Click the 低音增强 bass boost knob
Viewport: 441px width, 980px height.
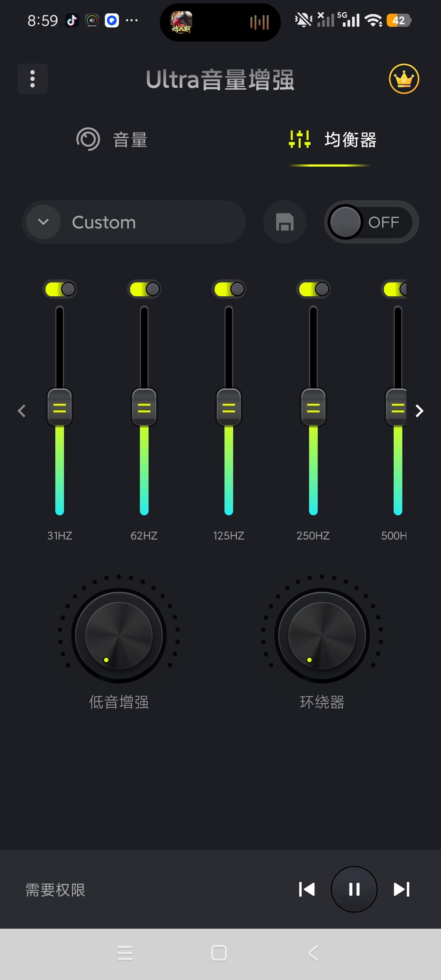pyautogui.click(x=119, y=635)
